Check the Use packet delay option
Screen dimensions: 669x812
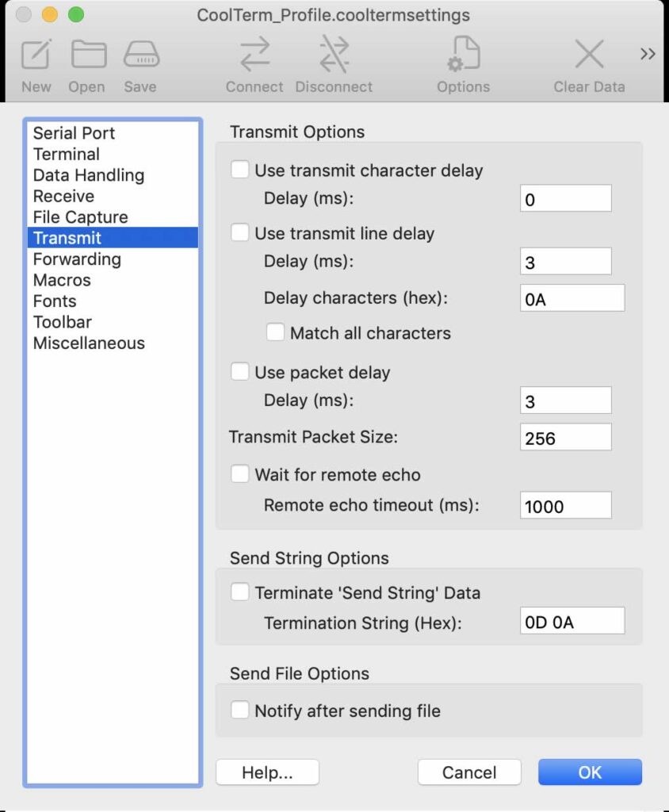pos(240,372)
